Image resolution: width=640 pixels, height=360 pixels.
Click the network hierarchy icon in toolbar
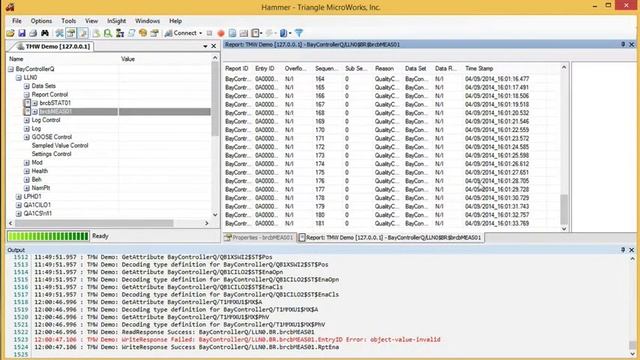(x=120, y=33)
